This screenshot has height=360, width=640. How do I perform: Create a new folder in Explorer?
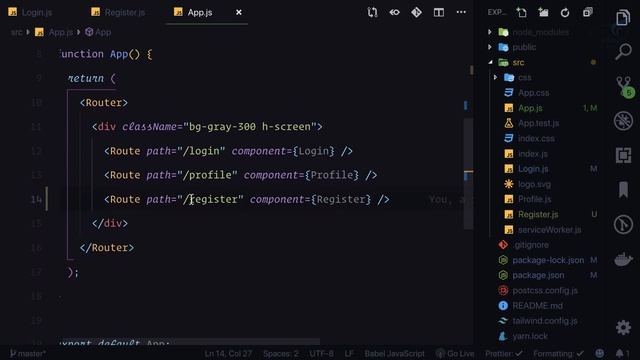coord(543,13)
